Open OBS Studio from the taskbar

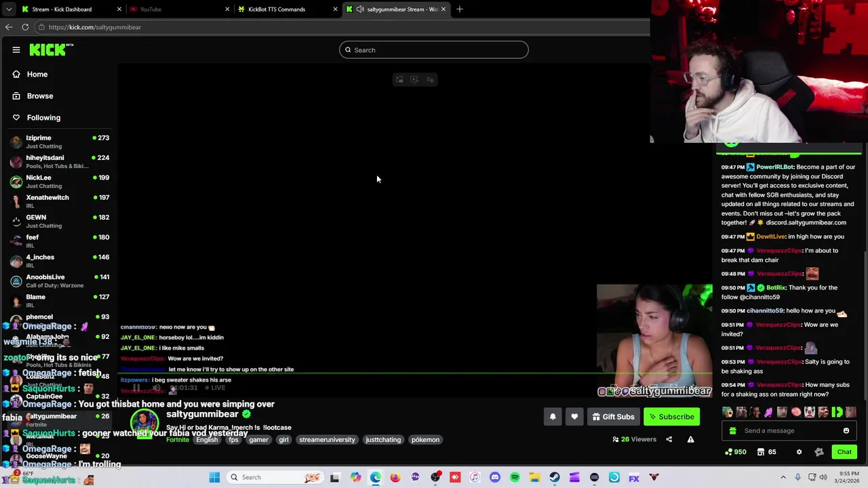coord(435,477)
